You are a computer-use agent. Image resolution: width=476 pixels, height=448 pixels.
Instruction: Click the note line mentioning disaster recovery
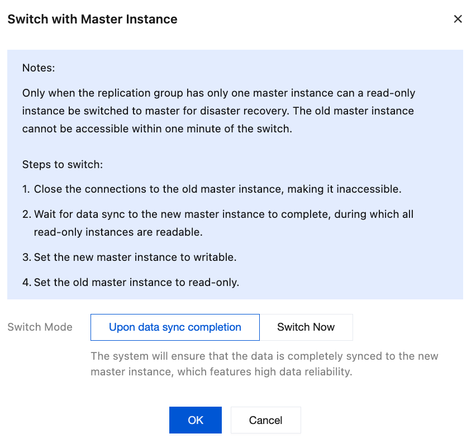tap(218, 111)
